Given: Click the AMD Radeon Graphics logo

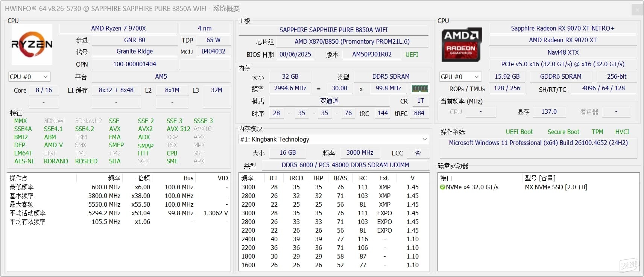Looking at the screenshot, I should [x=461, y=44].
